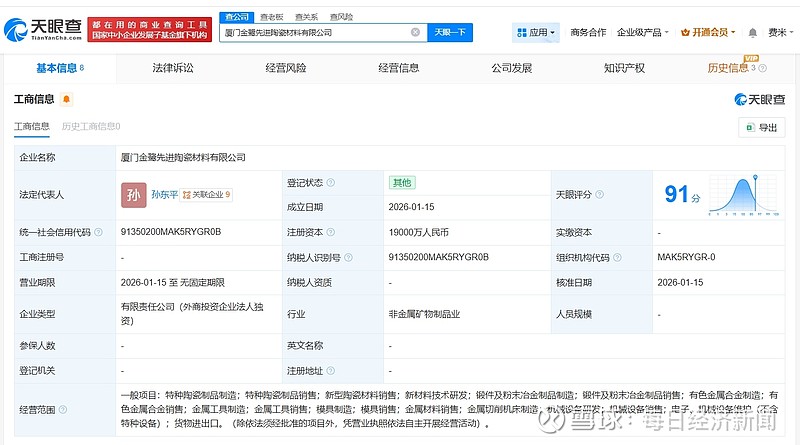800x445 pixels.
Task: Click the orange bell alert icon beside 工商信息
Action: [x=66, y=99]
